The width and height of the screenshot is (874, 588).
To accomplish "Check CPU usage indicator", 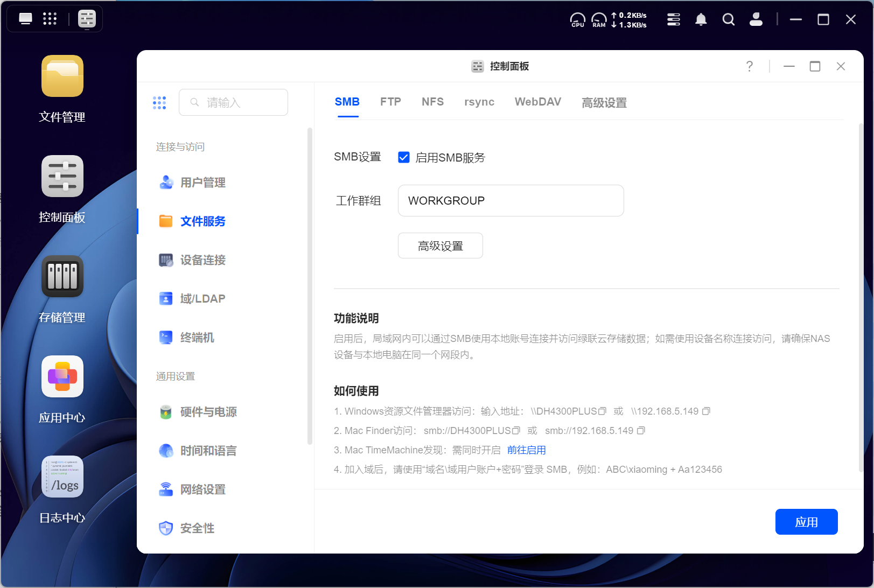I will tap(578, 20).
